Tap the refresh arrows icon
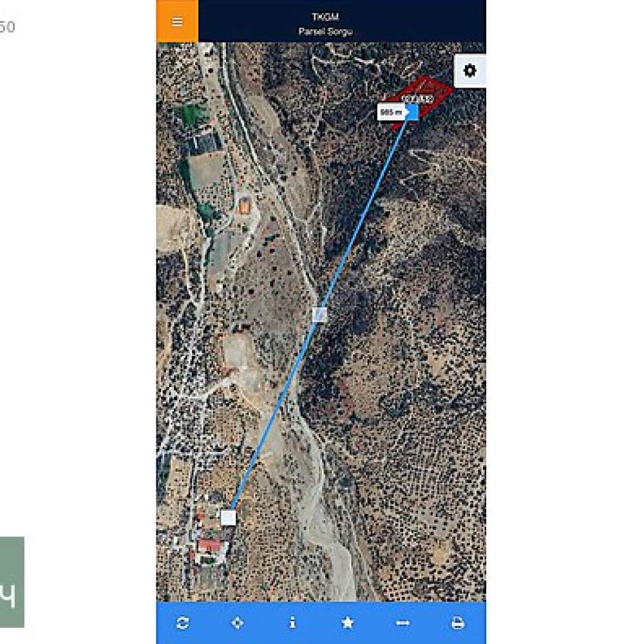 point(183,623)
